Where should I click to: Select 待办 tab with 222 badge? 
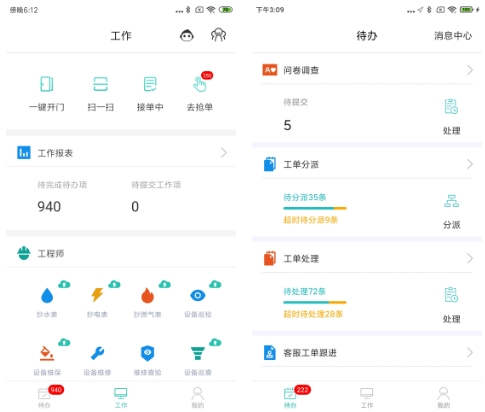[x=290, y=397]
